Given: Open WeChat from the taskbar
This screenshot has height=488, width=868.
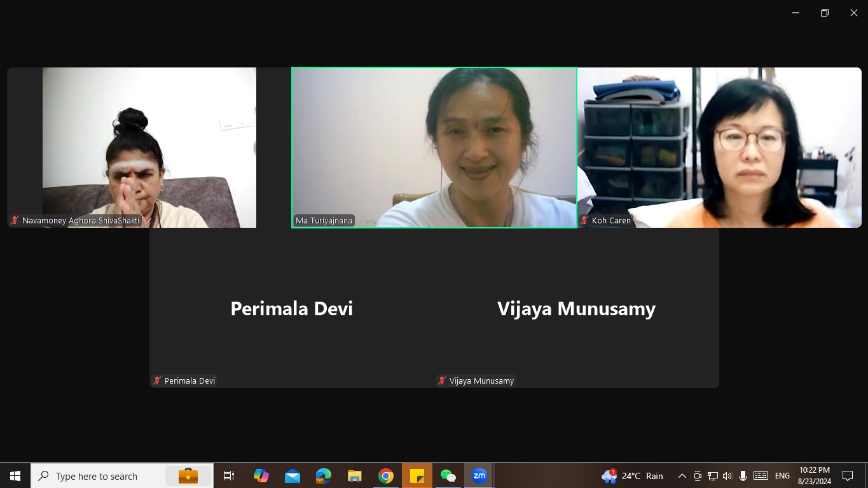Looking at the screenshot, I should pos(448,475).
